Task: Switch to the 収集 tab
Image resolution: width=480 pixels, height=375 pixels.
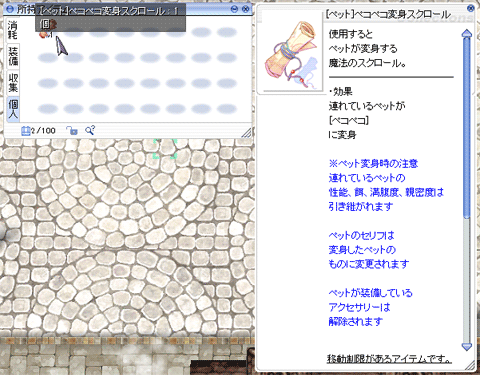Action: (x=13, y=82)
